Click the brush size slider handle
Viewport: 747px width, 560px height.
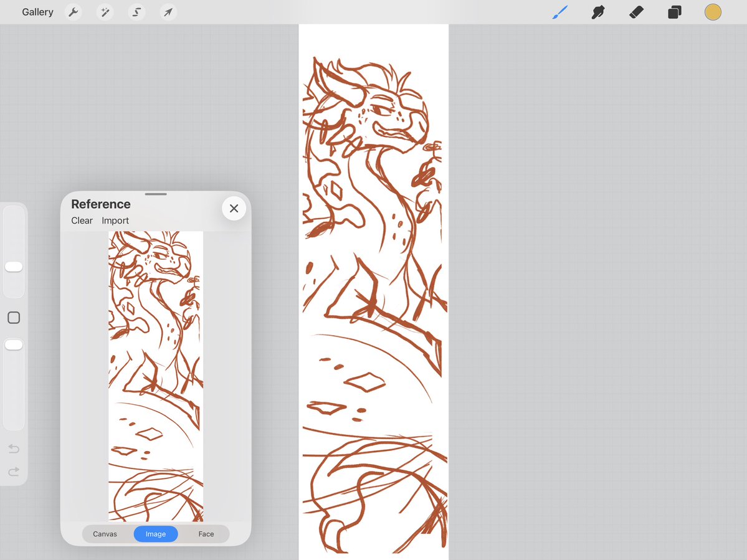(14, 267)
